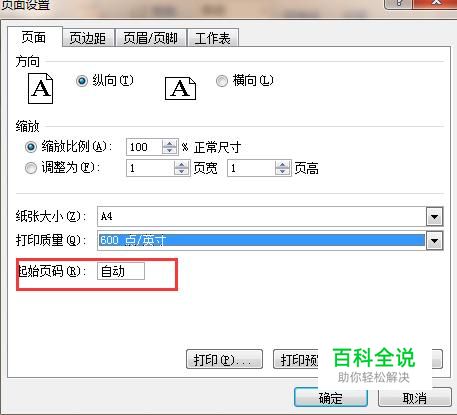This screenshot has height=415, width=457.
Task: Open the 纸张大小 A4 dropdown
Action: pyautogui.click(x=434, y=217)
